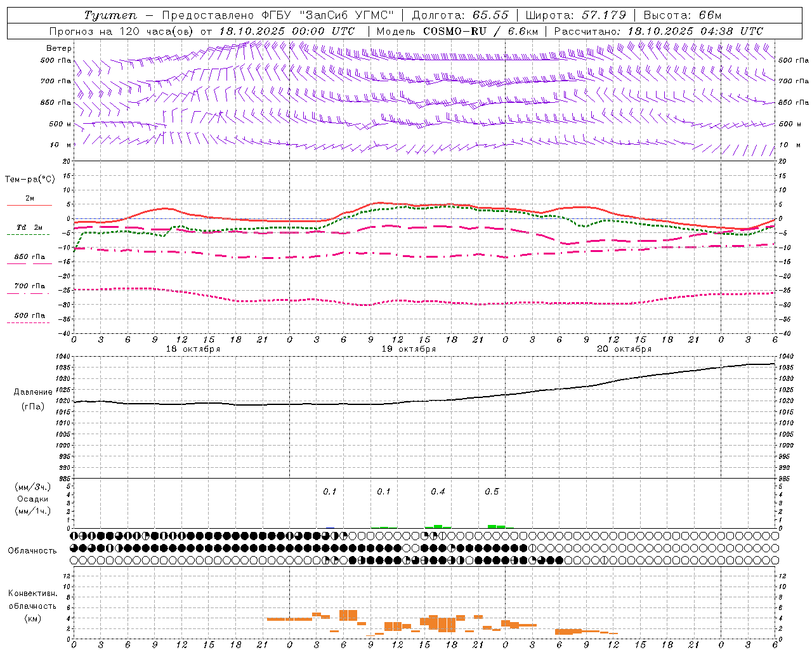
Task: Click 'Рассчитано: 18.10.2025 04:38 UTC' timestamp
Action: point(658,31)
